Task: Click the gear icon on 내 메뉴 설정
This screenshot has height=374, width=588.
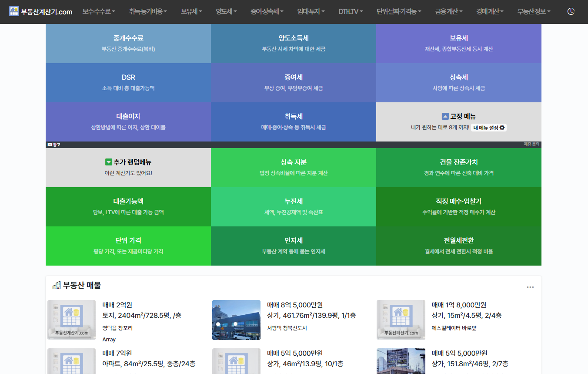Action: point(502,128)
